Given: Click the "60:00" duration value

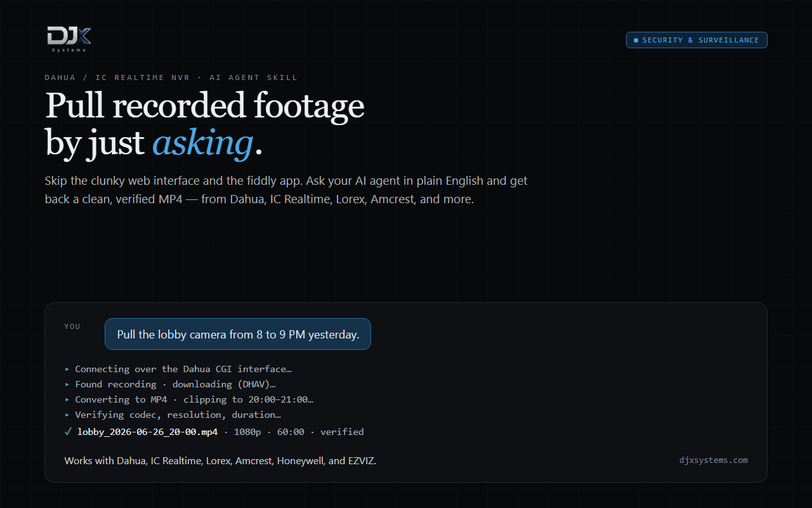Looking at the screenshot, I should point(291,432).
